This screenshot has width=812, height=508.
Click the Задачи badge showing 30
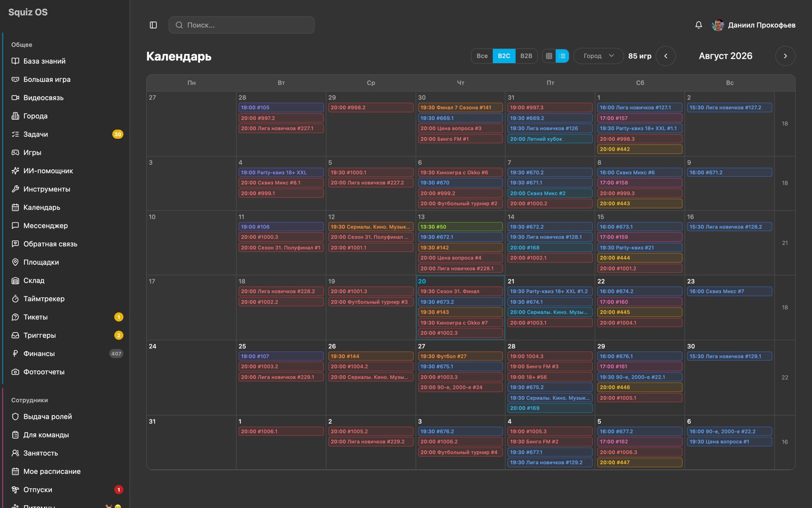(118, 134)
